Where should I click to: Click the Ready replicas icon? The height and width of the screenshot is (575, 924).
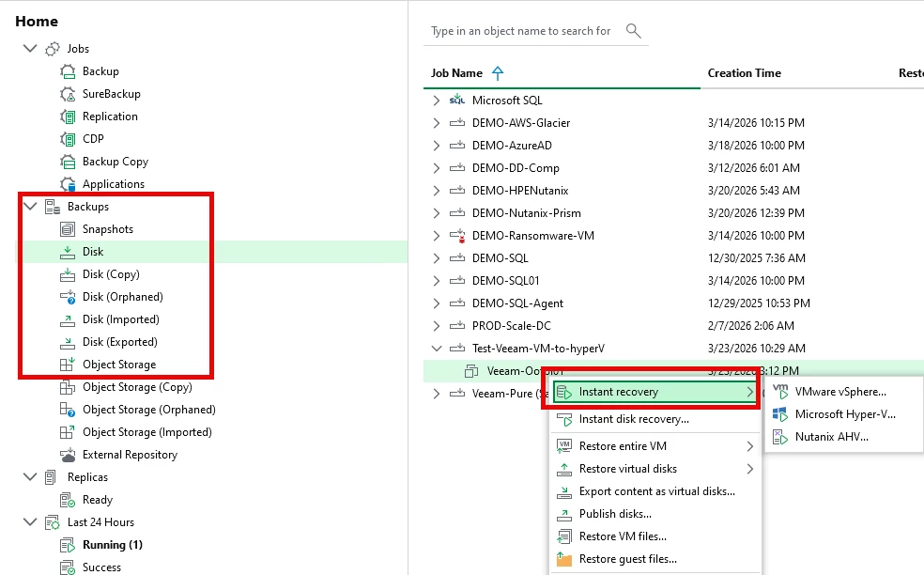coord(68,500)
